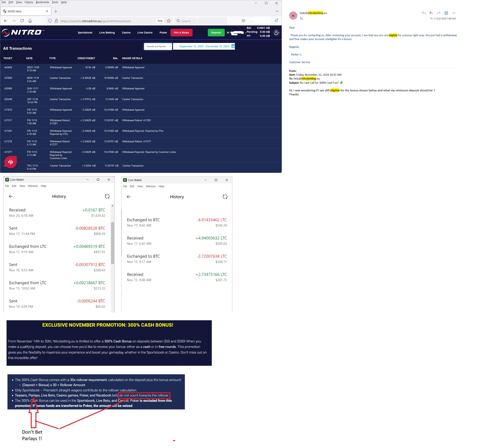Go back in the right Coin Wallet
This screenshot has height=448, width=480.
pyautogui.click(x=129, y=197)
